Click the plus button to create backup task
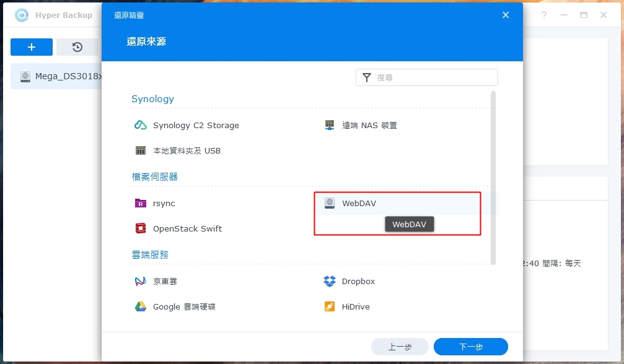The image size is (624, 364). click(x=32, y=47)
